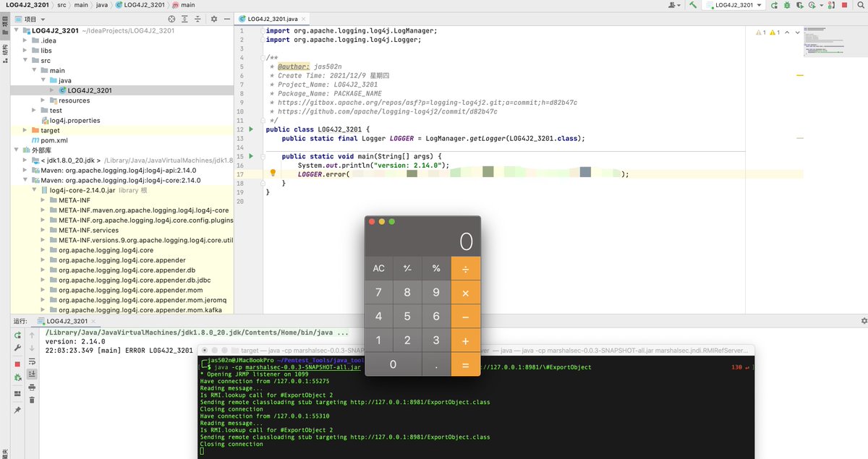The image size is (868, 459).
Task: Open the 项目 view selector dropdown
Action: coord(30,19)
